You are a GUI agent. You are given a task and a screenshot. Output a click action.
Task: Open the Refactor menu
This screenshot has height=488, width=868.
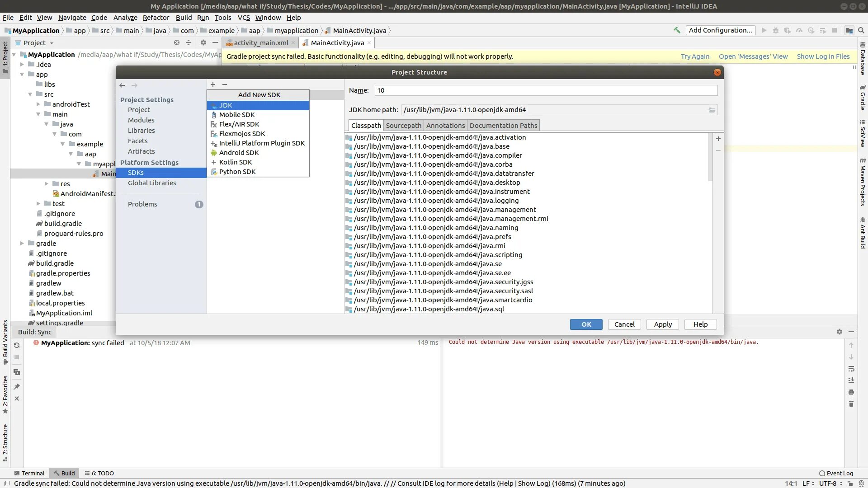click(156, 17)
